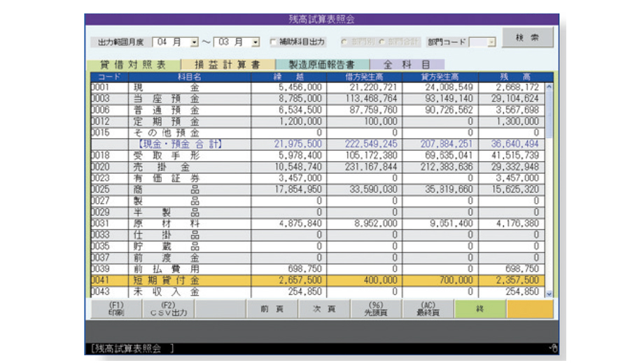Select row 0031 原材料
Viewport: 644px width, 363px height.
click(x=318, y=224)
